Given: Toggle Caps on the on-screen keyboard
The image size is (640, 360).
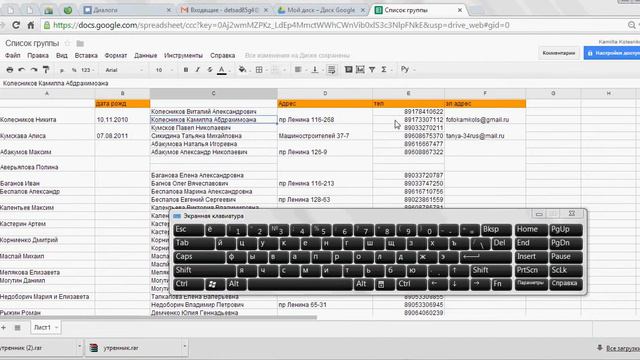Looking at the screenshot, I should [x=199, y=257].
